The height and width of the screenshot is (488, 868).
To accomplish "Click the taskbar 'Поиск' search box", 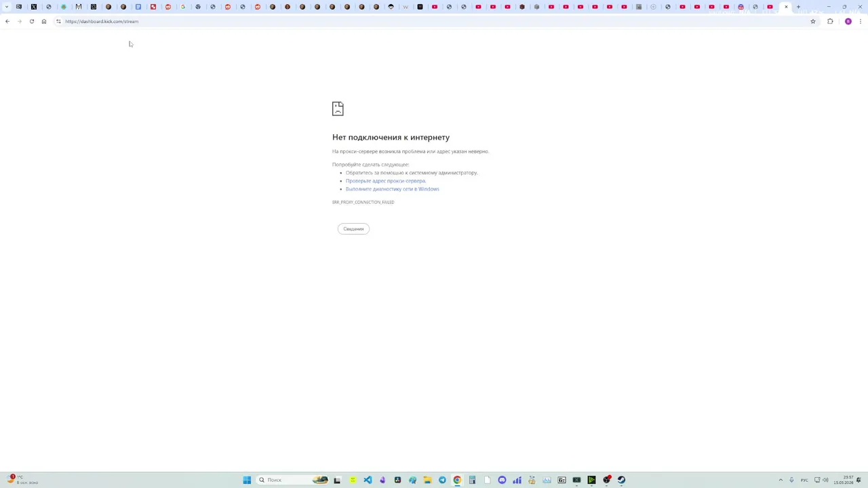I will [x=293, y=480].
